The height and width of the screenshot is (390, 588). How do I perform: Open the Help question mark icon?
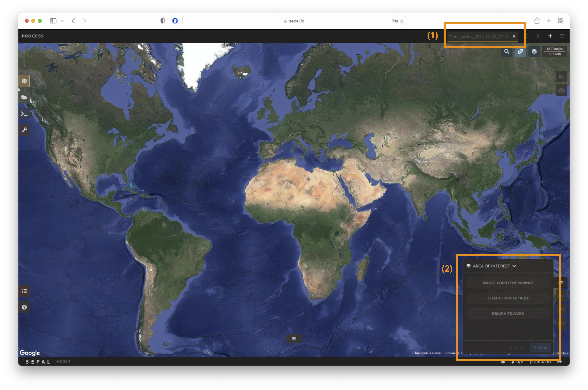pos(24,307)
